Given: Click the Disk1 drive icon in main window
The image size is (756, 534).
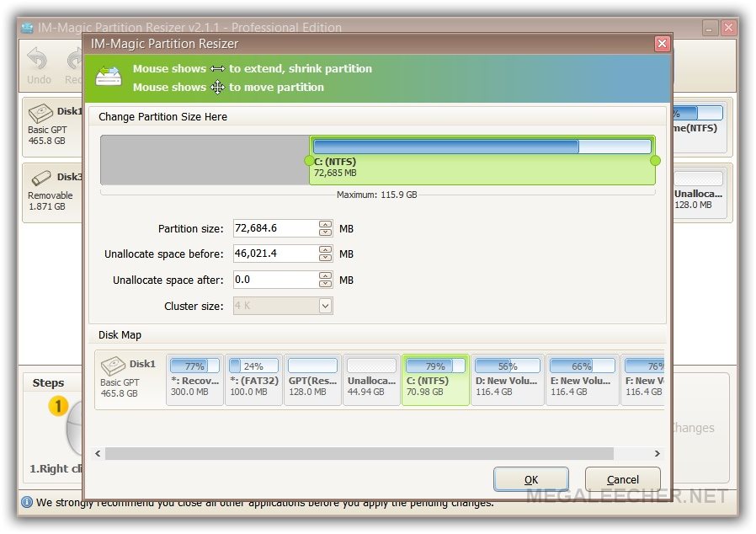Looking at the screenshot, I should click(40, 114).
